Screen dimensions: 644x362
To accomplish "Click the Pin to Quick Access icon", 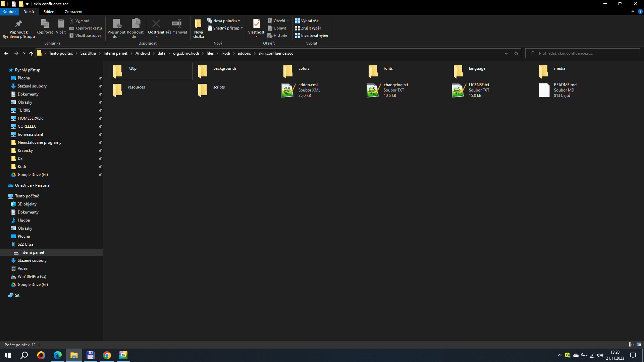I will tap(18, 24).
